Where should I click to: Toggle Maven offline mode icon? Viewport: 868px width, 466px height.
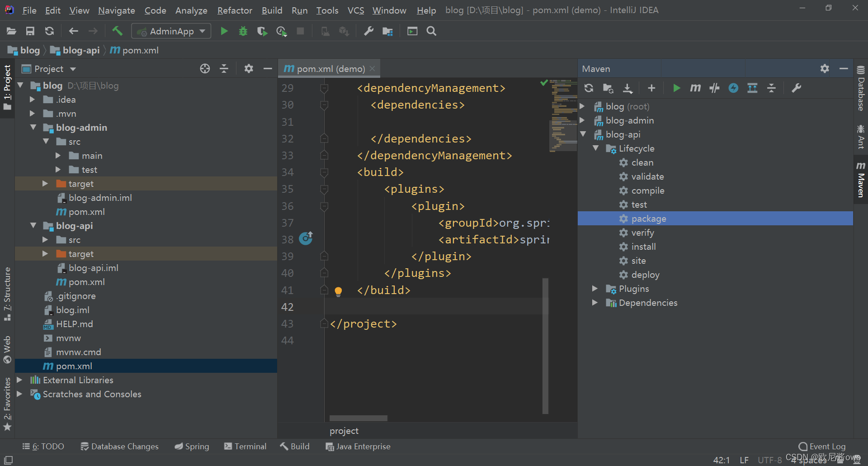(x=714, y=88)
